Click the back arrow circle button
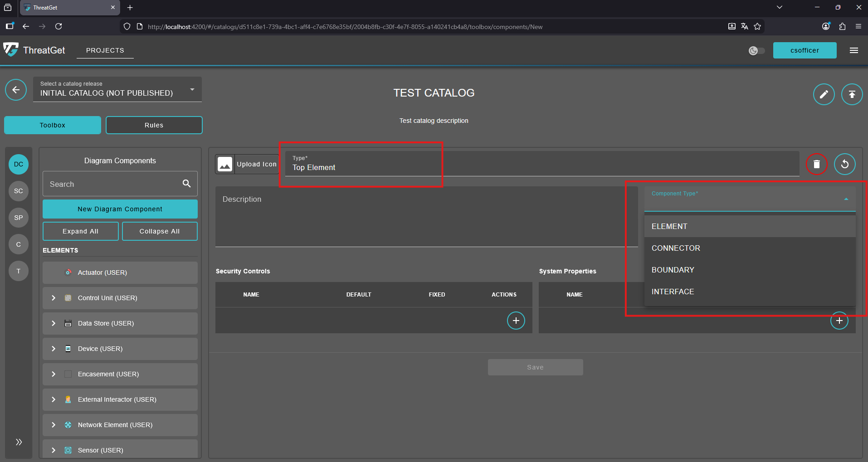The height and width of the screenshot is (462, 868). pyautogui.click(x=16, y=90)
